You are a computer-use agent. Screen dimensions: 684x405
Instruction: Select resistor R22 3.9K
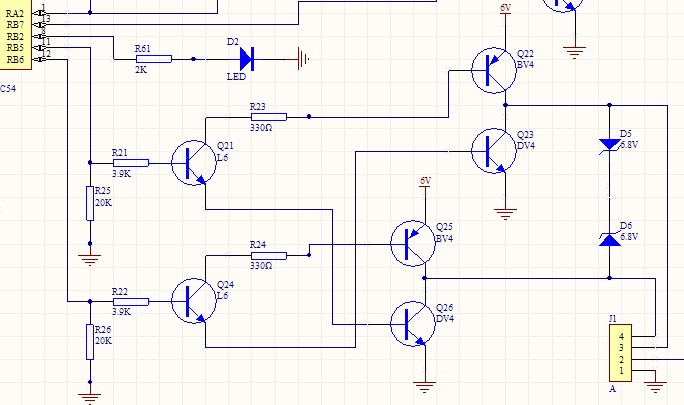pos(131,301)
